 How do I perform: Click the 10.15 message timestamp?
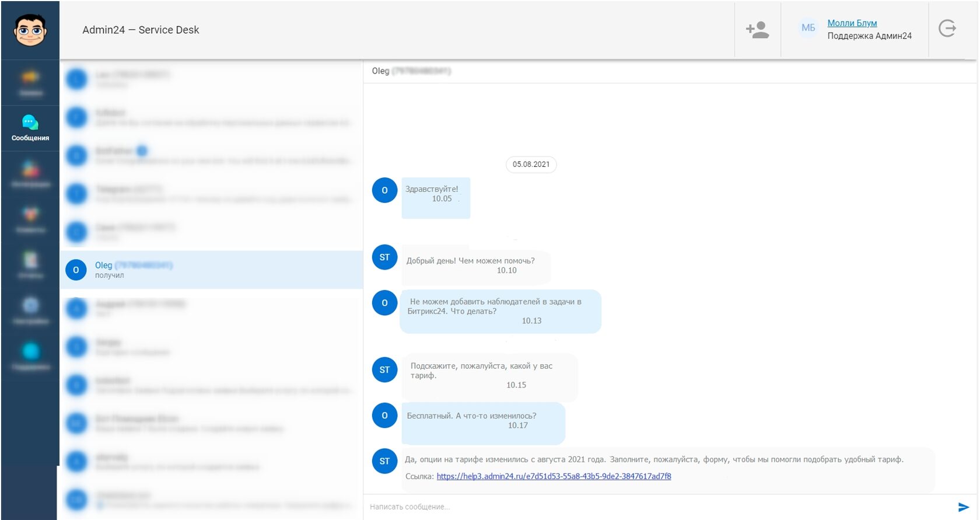click(x=516, y=385)
